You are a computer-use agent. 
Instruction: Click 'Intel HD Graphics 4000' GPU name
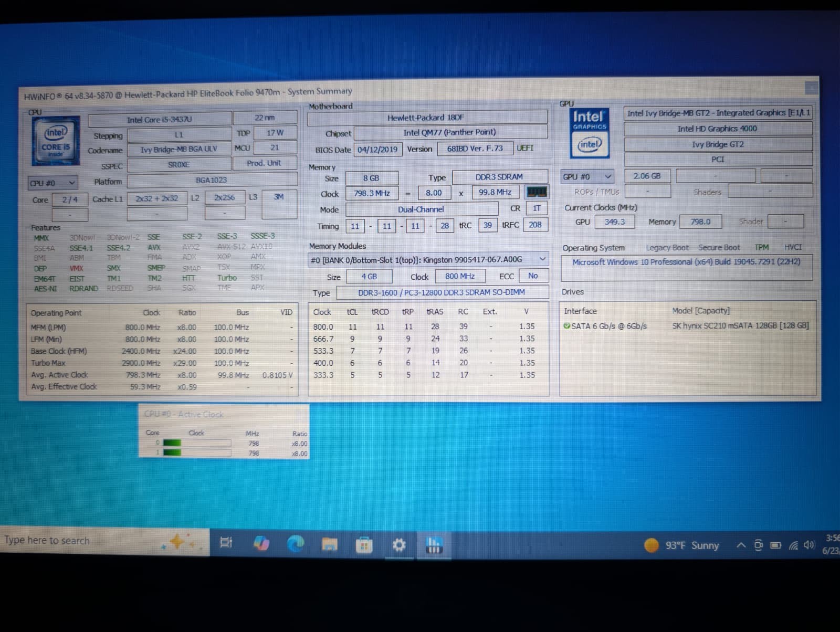pyautogui.click(x=717, y=129)
